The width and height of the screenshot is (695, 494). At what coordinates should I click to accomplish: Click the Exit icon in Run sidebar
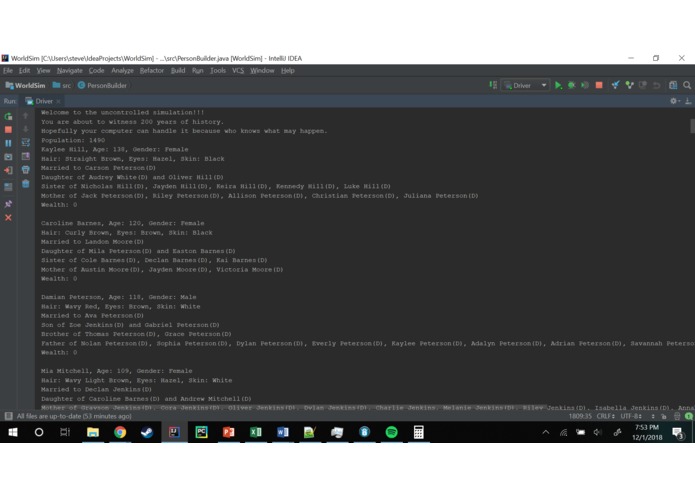tap(8, 170)
